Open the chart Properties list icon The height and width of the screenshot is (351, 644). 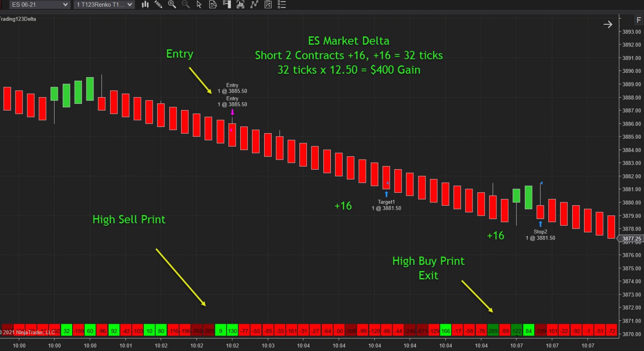[x=281, y=5]
